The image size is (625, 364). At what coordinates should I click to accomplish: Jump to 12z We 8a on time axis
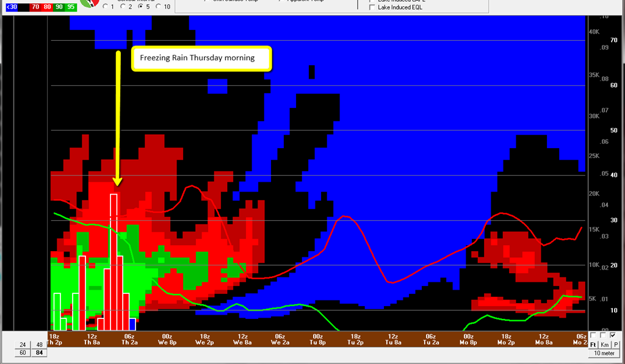pos(242,340)
